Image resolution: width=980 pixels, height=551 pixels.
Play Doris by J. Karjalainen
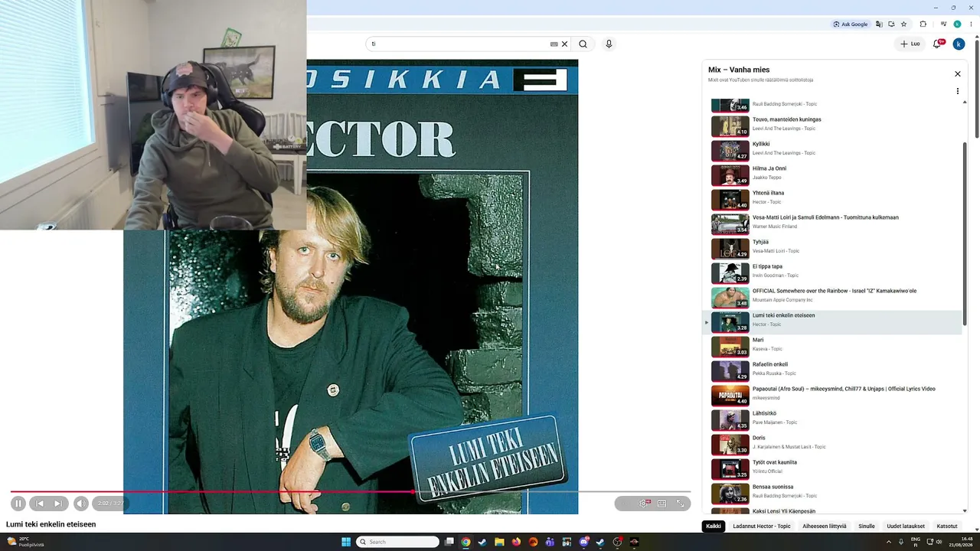tap(832, 444)
